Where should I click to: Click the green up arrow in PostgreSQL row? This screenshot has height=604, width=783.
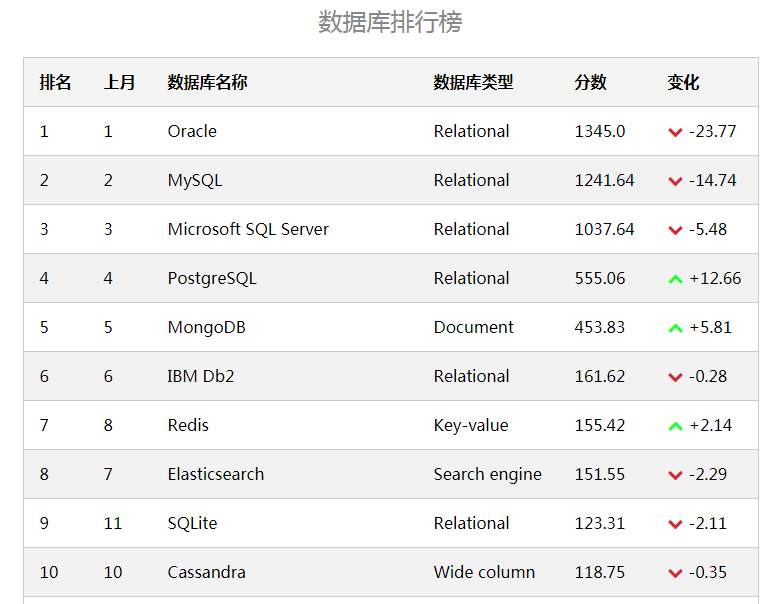[x=675, y=279]
